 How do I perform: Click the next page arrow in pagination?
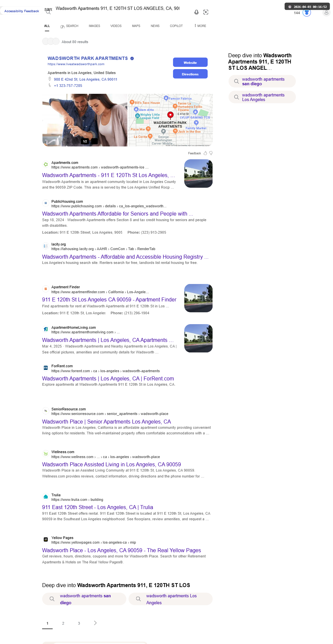[95, 623]
